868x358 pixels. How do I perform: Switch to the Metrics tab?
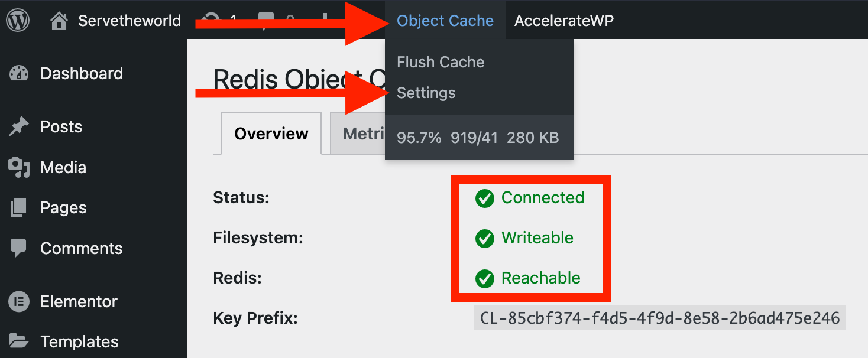tap(358, 134)
